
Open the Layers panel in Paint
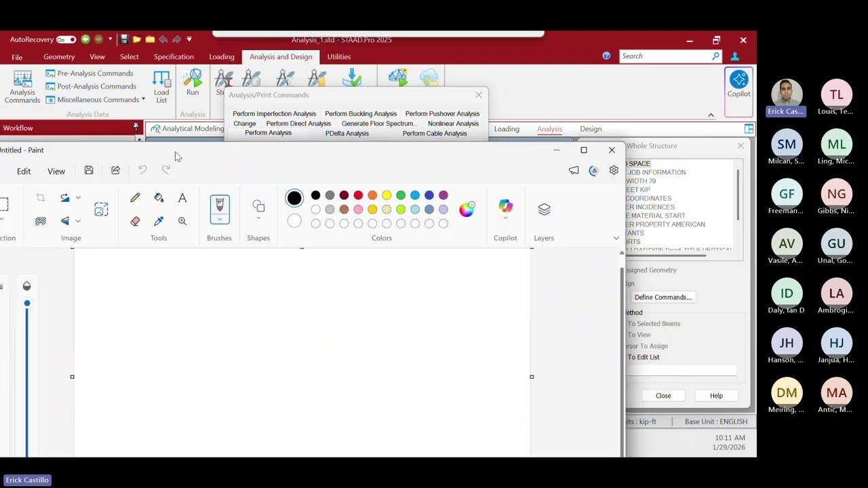click(544, 209)
